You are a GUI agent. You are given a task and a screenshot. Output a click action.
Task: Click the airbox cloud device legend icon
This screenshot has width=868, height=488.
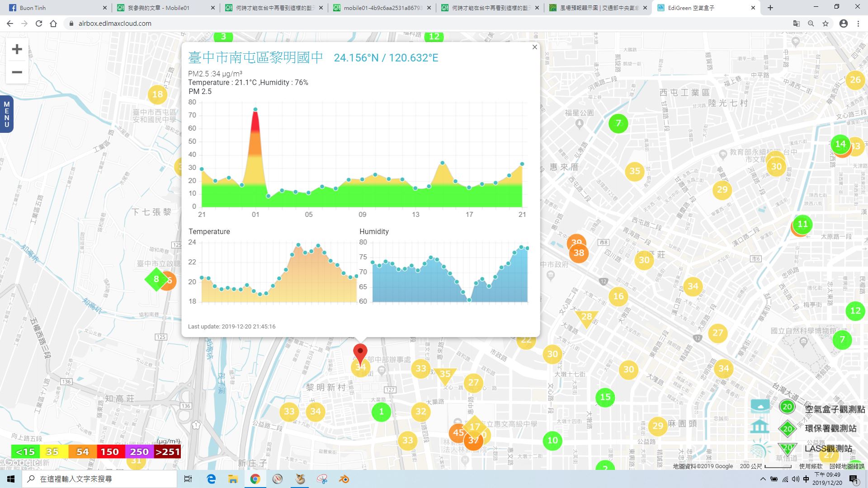(760, 406)
